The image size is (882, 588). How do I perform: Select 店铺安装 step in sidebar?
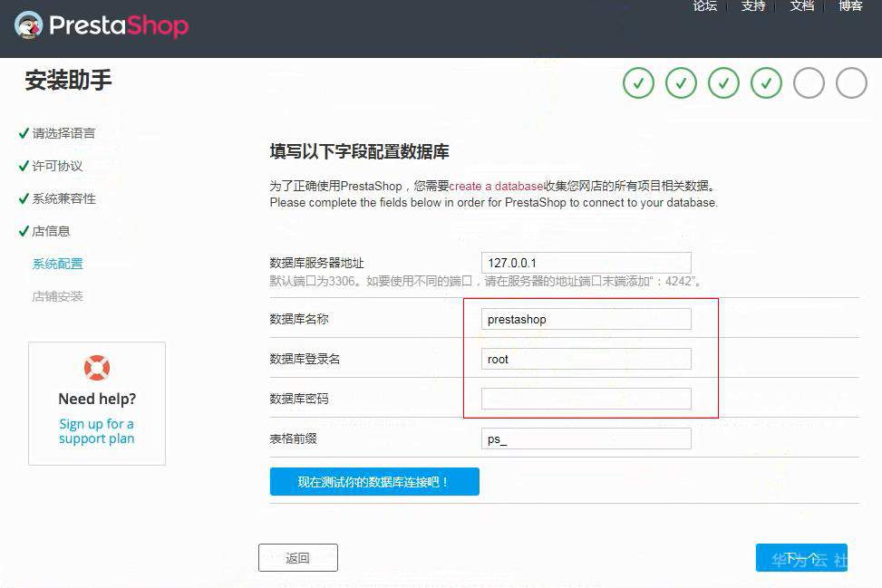tap(57, 296)
